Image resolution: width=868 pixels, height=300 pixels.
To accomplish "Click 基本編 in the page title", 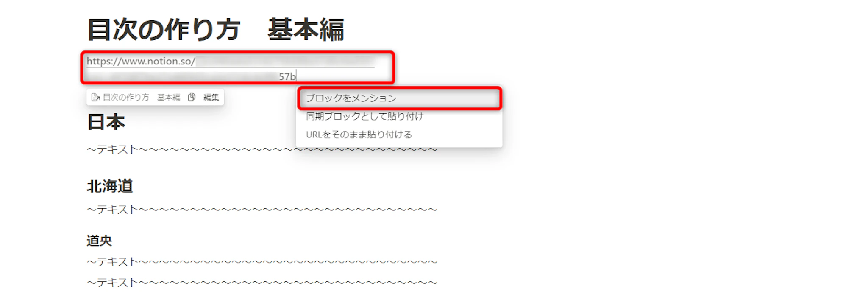I will [306, 30].
